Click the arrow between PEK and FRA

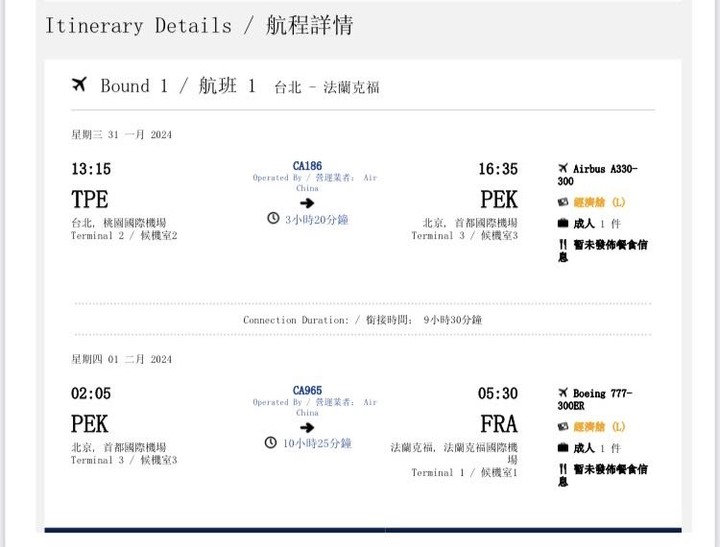pyautogui.click(x=307, y=428)
